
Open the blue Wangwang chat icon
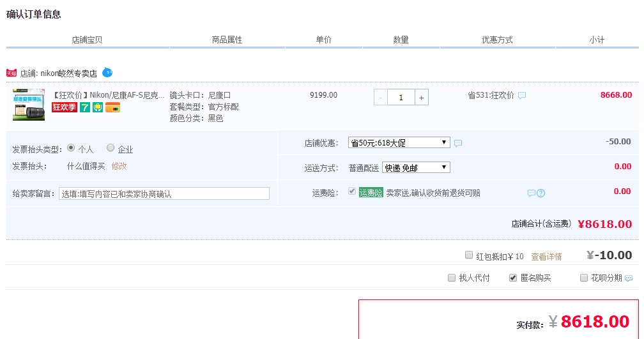point(107,73)
